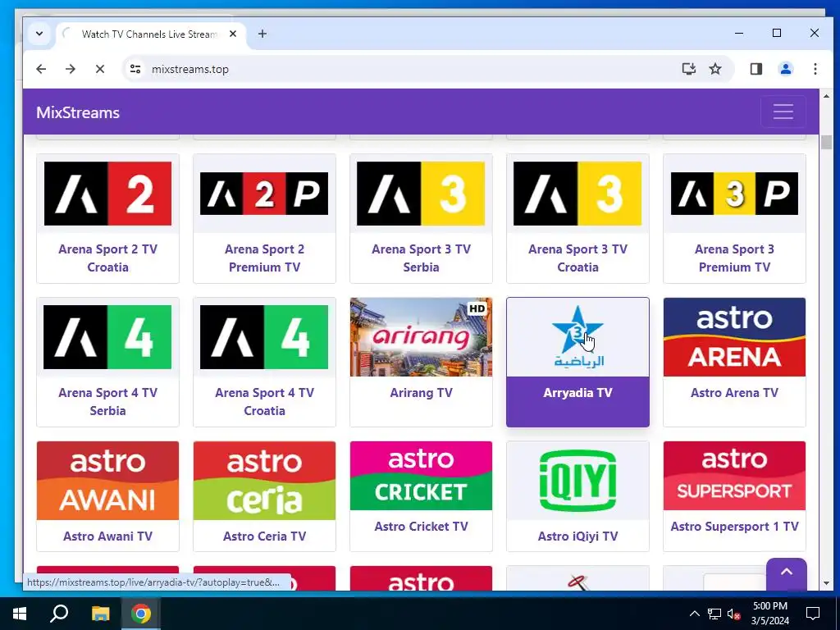
Task: Select the Watch TV Channels tab
Action: pyautogui.click(x=151, y=34)
